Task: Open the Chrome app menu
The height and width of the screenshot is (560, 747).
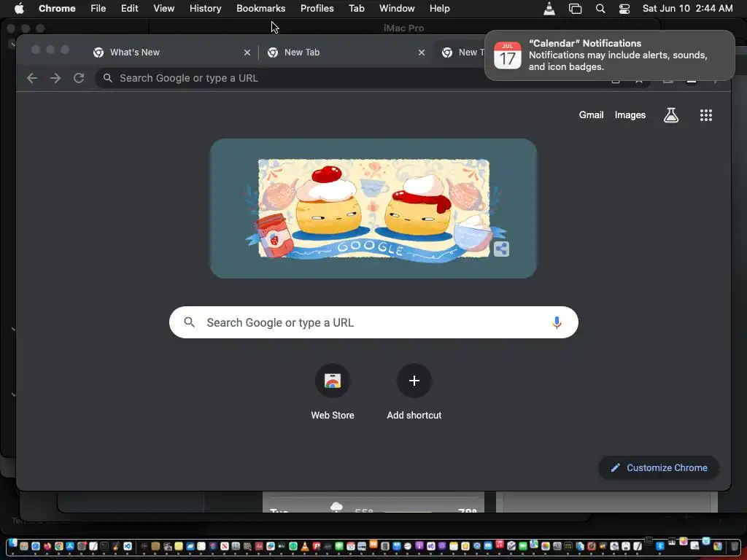Action: click(x=57, y=8)
